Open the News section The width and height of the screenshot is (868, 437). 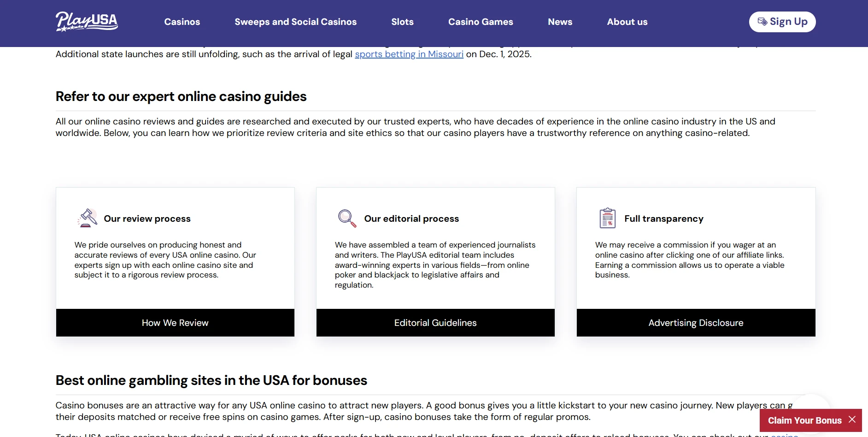pos(560,22)
